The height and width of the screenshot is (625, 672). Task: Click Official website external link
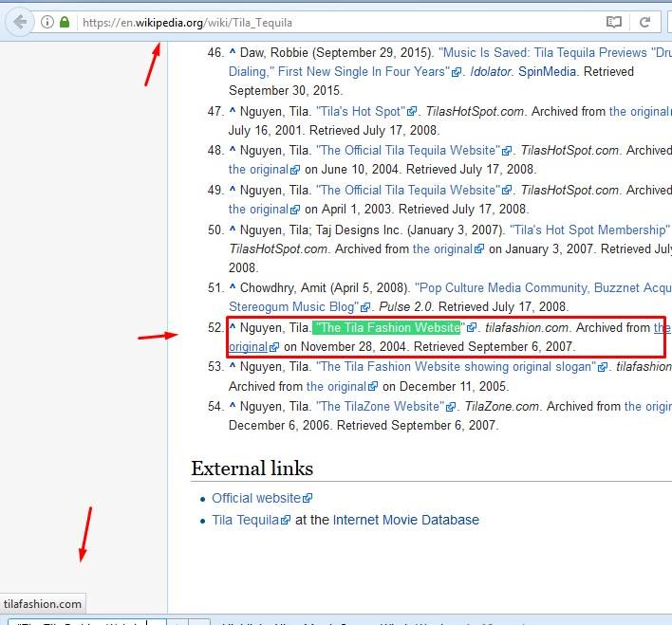click(256, 498)
